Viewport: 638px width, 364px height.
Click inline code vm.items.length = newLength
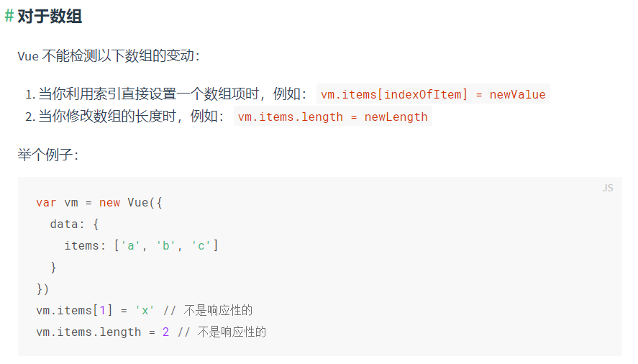pos(332,117)
